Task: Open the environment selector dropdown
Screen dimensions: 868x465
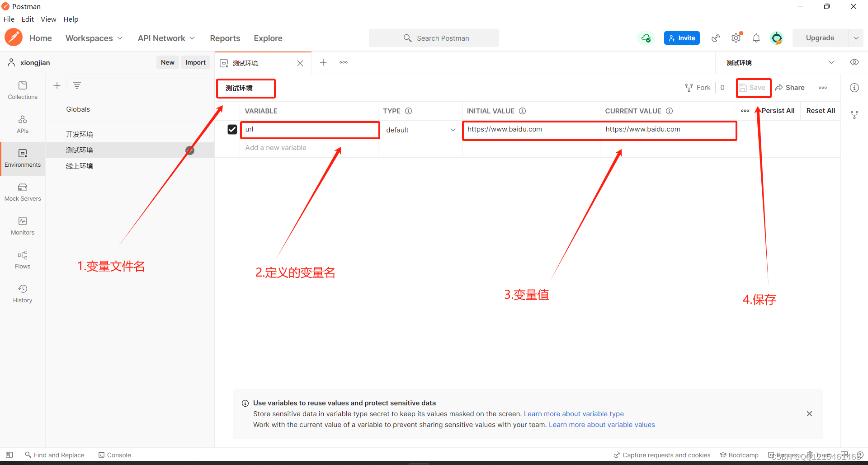Action: (x=780, y=63)
